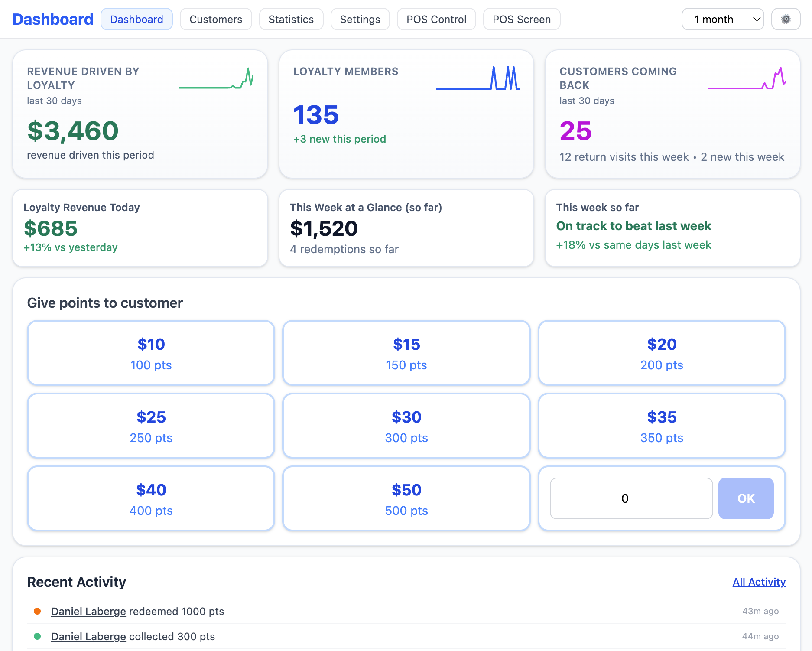Viewport: 812px width, 651px height.
Task: Select the Dashboard tab
Action: pyautogui.click(x=136, y=19)
